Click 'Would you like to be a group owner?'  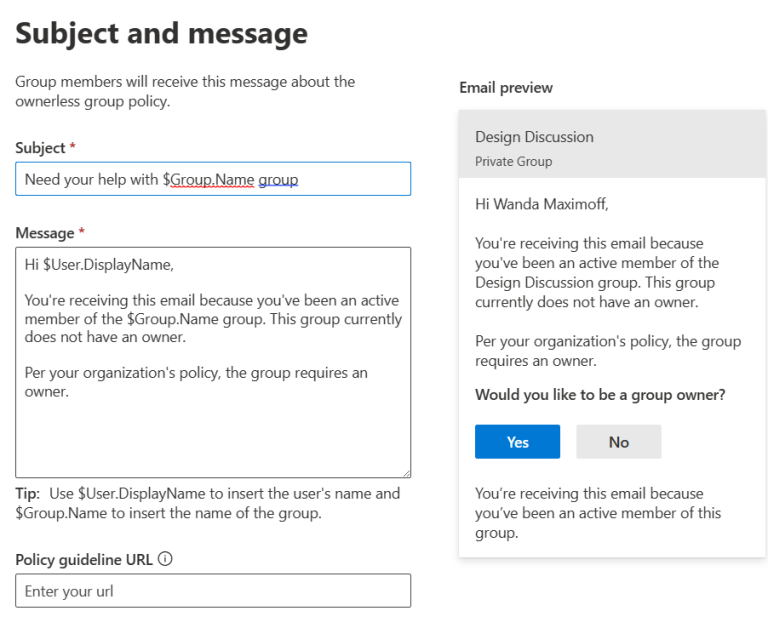600,395
